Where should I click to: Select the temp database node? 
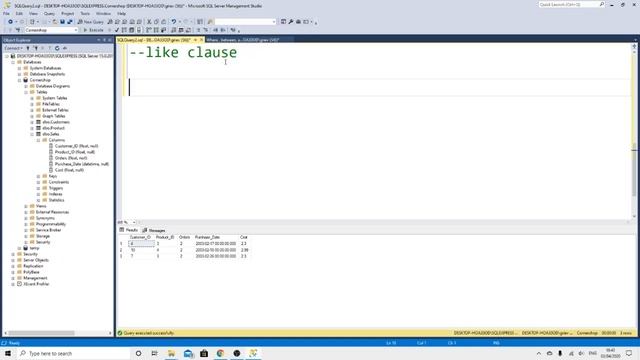point(34,248)
